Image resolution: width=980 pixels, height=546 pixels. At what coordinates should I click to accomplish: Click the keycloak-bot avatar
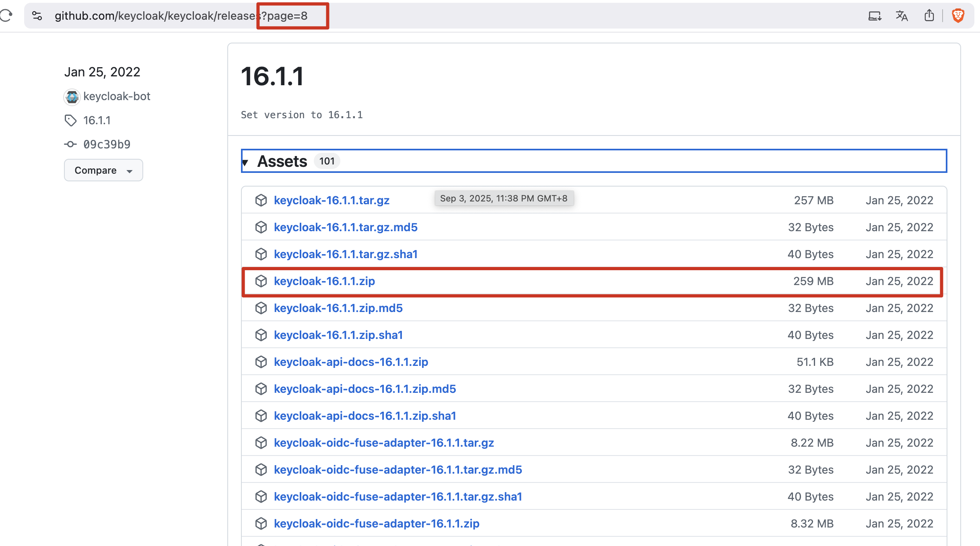(72, 97)
